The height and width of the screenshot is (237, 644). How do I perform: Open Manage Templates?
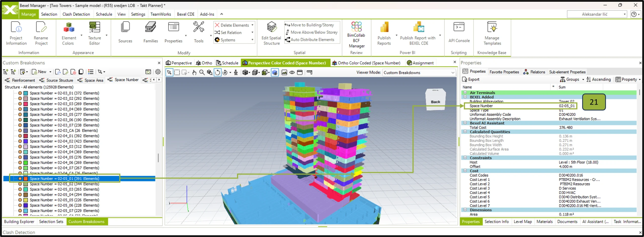pos(492,33)
